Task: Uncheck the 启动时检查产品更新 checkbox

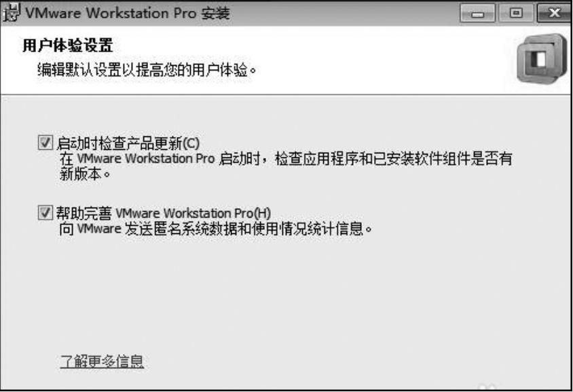Action: click(x=45, y=142)
